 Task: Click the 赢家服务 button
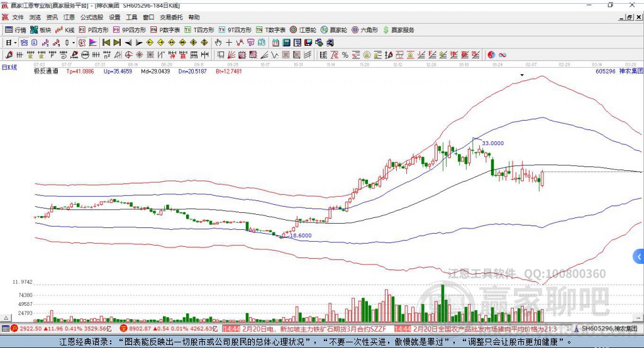tap(398, 30)
